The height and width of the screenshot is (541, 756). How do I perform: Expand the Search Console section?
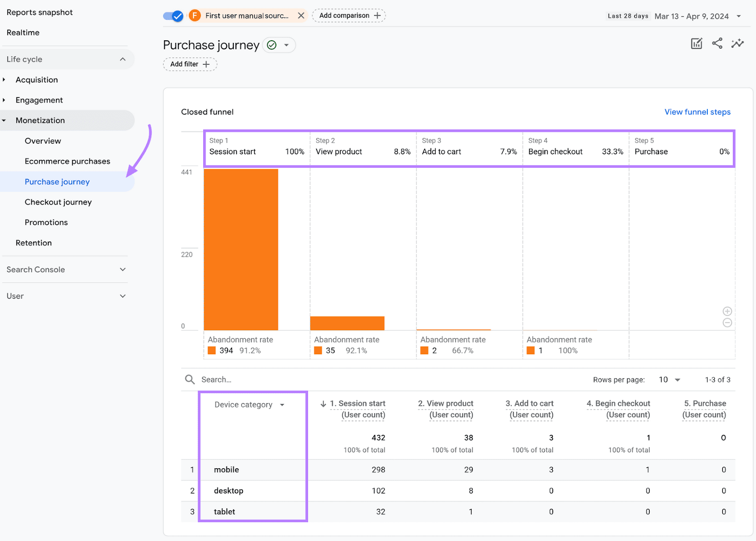tap(122, 269)
